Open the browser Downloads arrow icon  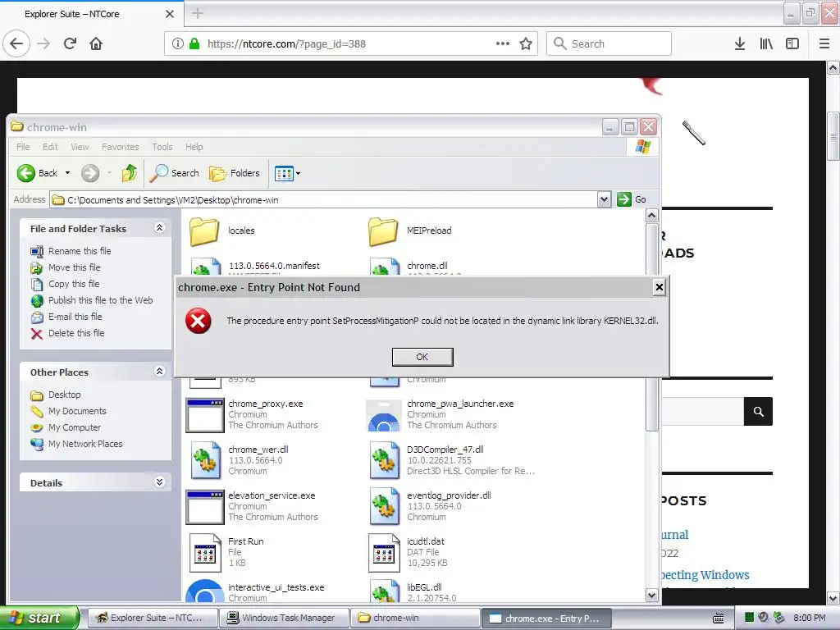coord(740,44)
